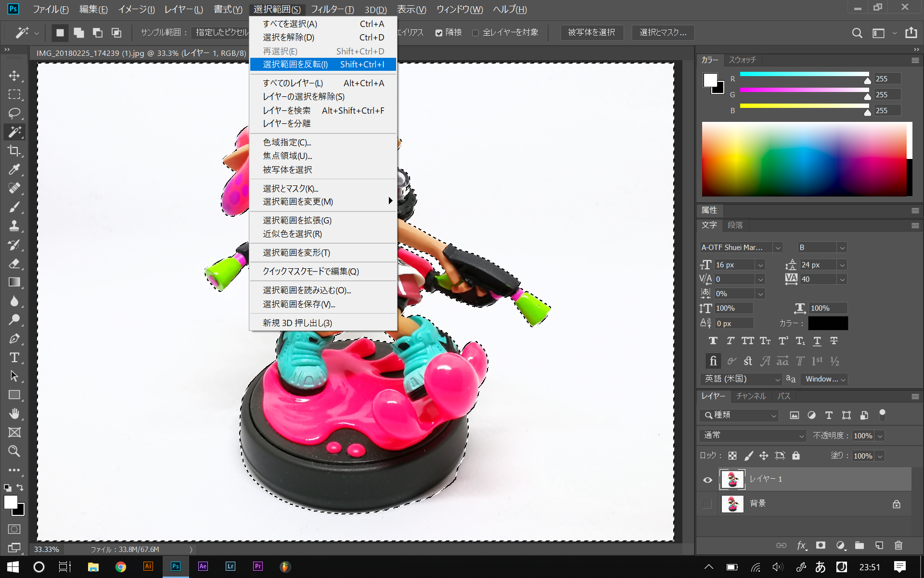Show the 背景 layer visibility box
The height and width of the screenshot is (578, 924).
click(707, 504)
